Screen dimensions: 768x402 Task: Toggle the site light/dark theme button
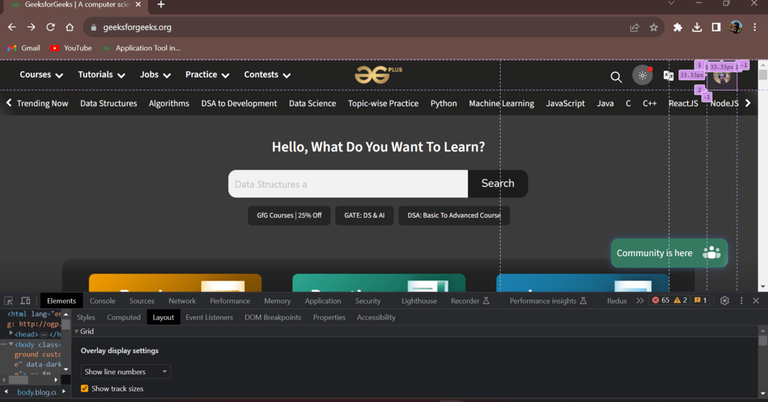click(642, 75)
